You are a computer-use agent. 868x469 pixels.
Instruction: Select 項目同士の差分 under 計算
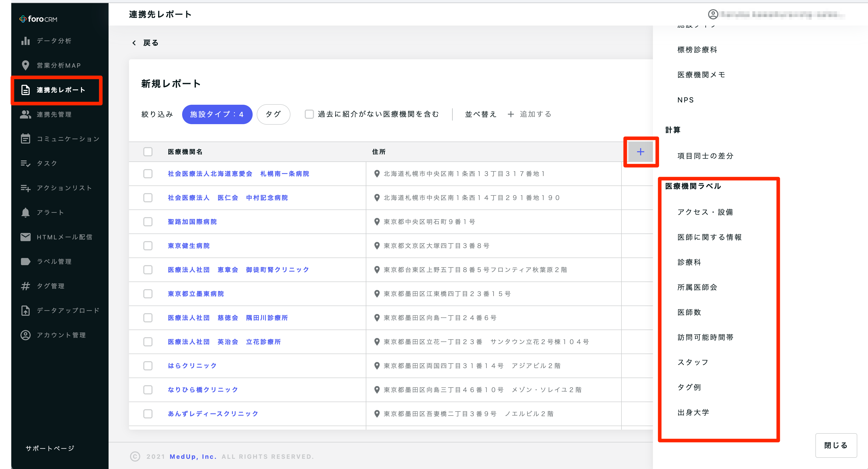point(705,156)
